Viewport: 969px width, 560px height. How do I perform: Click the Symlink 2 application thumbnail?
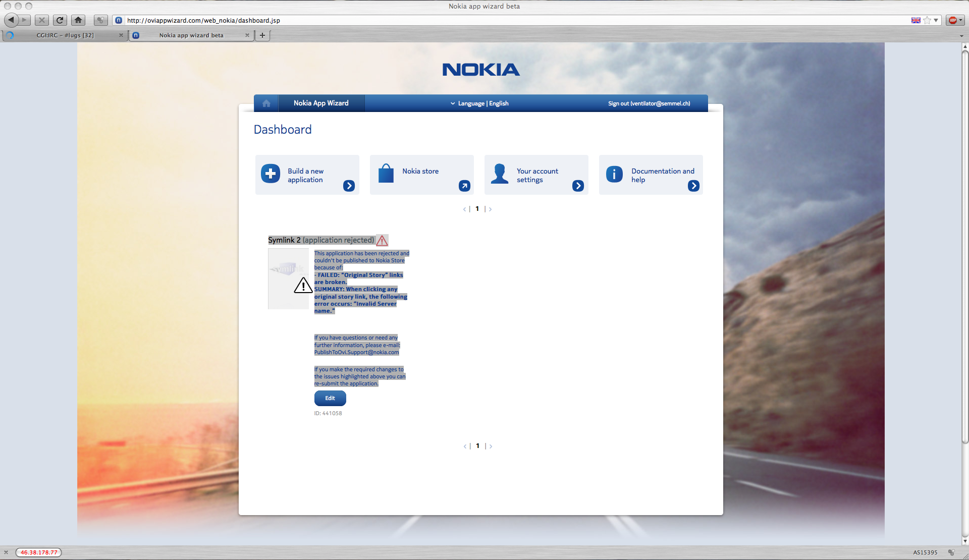[x=288, y=278]
